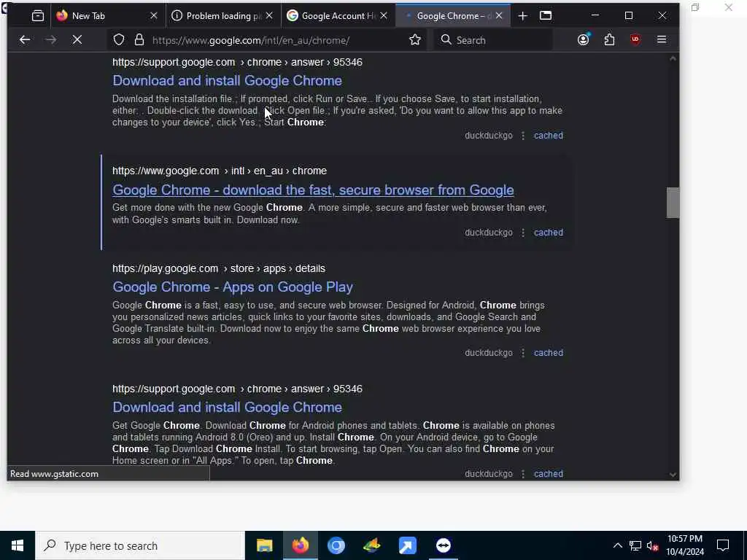Go back to the previous page
This screenshot has width=747, height=560.
25,40
